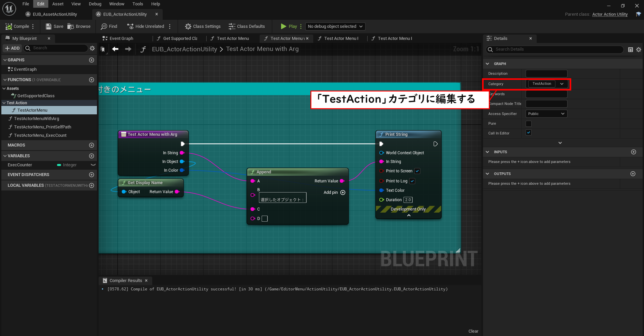Add new local variable plus icon
The width and height of the screenshot is (644, 336).
tap(91, 185)
